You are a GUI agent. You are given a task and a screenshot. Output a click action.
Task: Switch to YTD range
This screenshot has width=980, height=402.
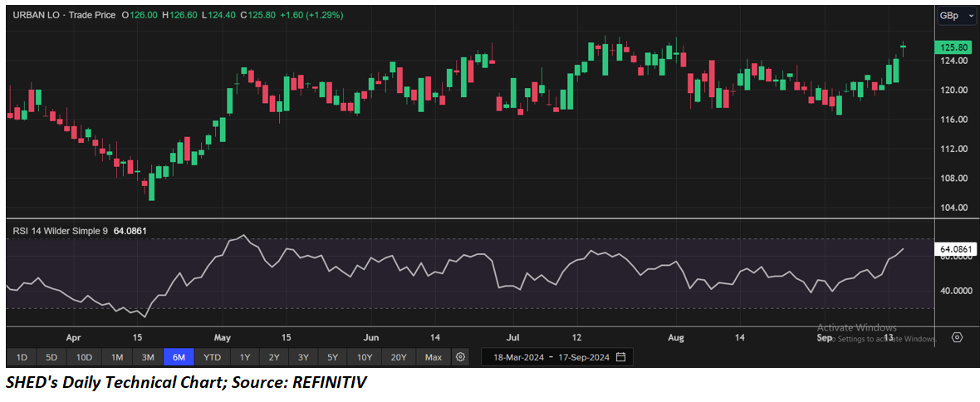point(213,358)
